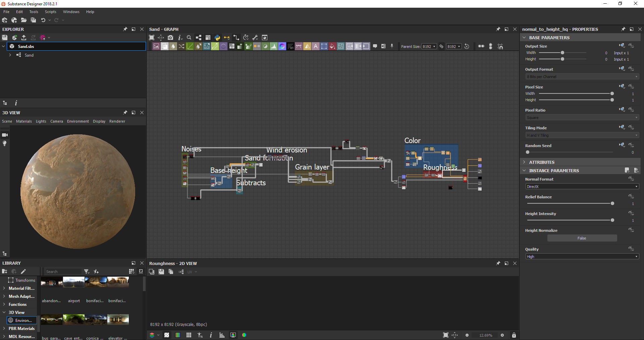Toggle 2D view zoom lock
The width and height of the screenshot is (644, 340).
click(x=514, y=335)
